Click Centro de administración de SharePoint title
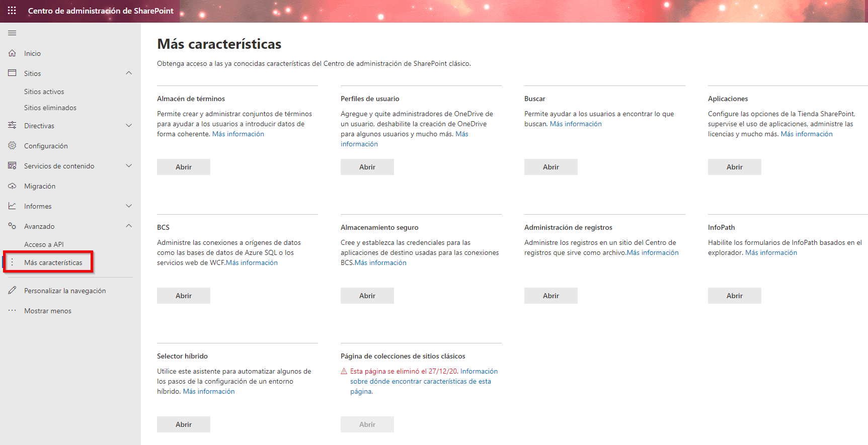The height and width of the screenshot is (445, 868). click(x=101, y=11)
